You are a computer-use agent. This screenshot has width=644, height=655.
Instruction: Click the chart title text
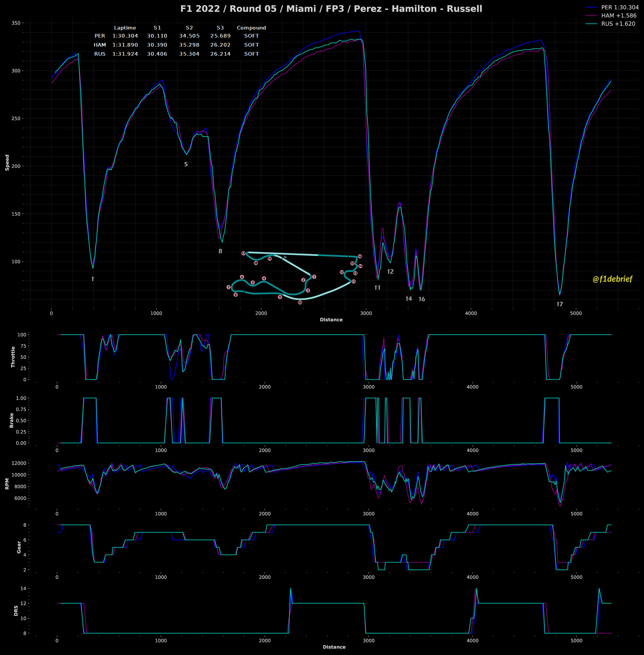pyautogui.click(x=331, y=9)
